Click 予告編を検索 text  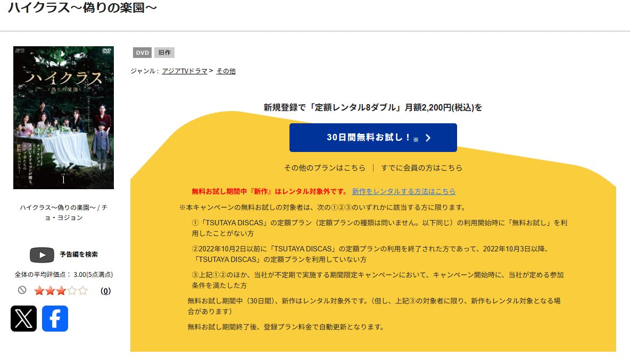[x=79, y=255]
